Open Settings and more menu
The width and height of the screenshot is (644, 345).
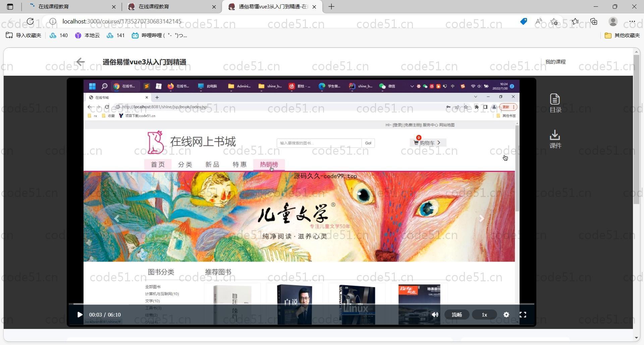(x=632, y=21)
